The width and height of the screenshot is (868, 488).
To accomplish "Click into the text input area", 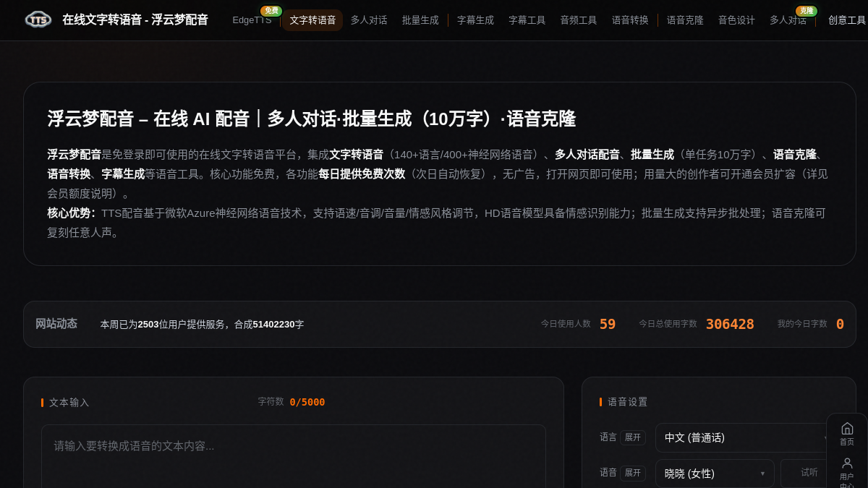I will click(294, 456).
